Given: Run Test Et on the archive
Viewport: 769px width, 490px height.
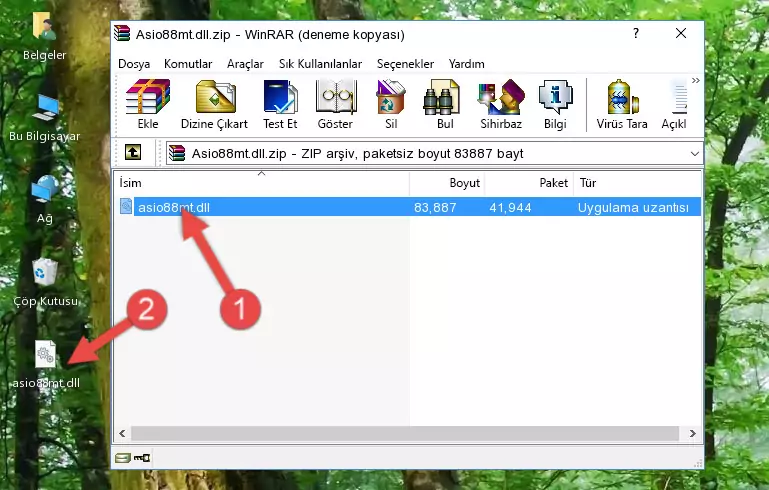Looking at the screenshot, I should [280, 104].
